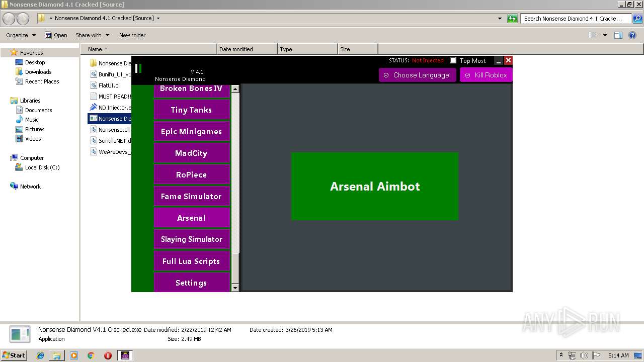This screenshot has height=362, width=644.
Task: Sort files by Type column
Action: (307, 49)
